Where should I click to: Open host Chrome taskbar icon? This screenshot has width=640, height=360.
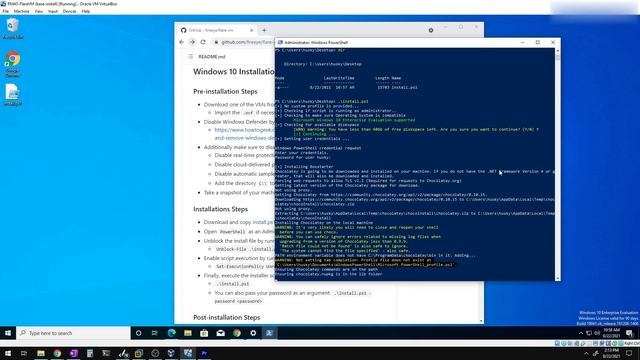[x=57, y=353]
